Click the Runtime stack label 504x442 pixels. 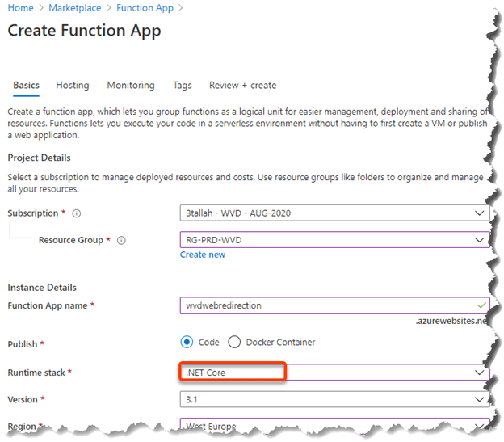pos(36,373)
